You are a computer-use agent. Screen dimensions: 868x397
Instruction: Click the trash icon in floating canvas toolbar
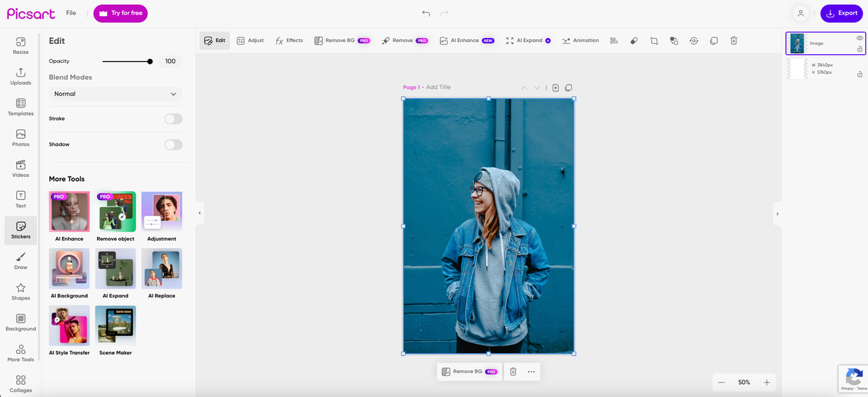pos(513,371)
